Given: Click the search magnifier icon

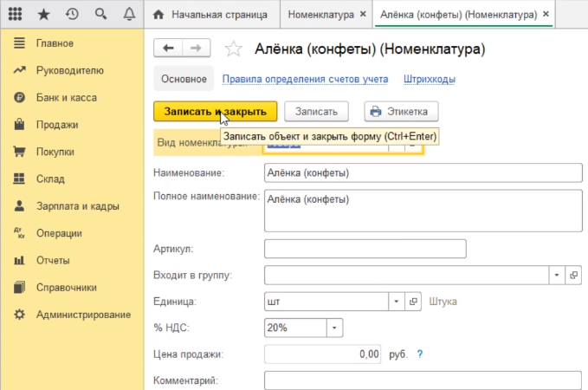Looking at the screenshot, I should (100, 15).
